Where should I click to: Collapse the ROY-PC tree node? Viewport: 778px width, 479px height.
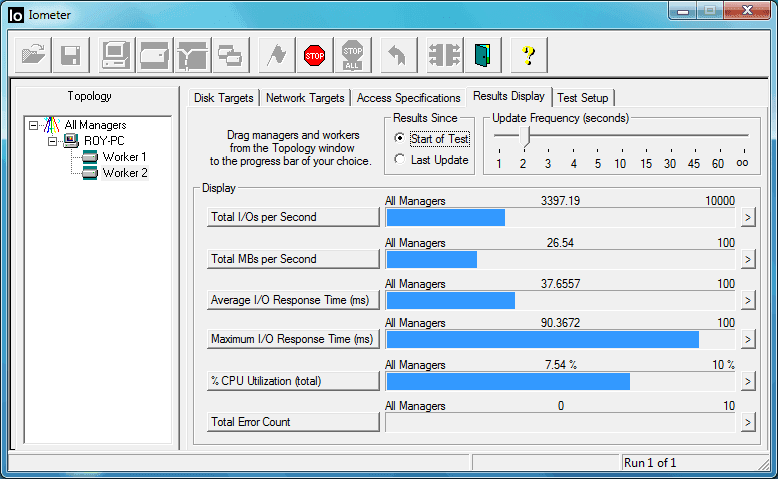(52, 141)
